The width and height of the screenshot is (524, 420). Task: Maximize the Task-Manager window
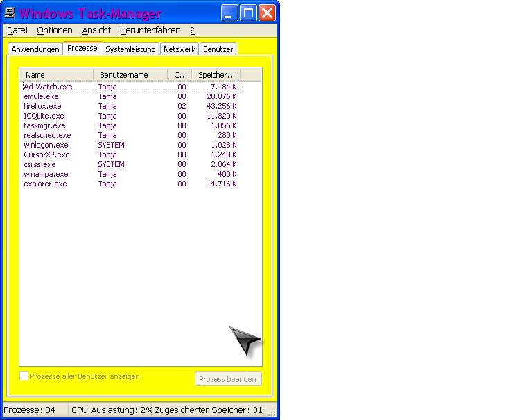tap(249, 12)
